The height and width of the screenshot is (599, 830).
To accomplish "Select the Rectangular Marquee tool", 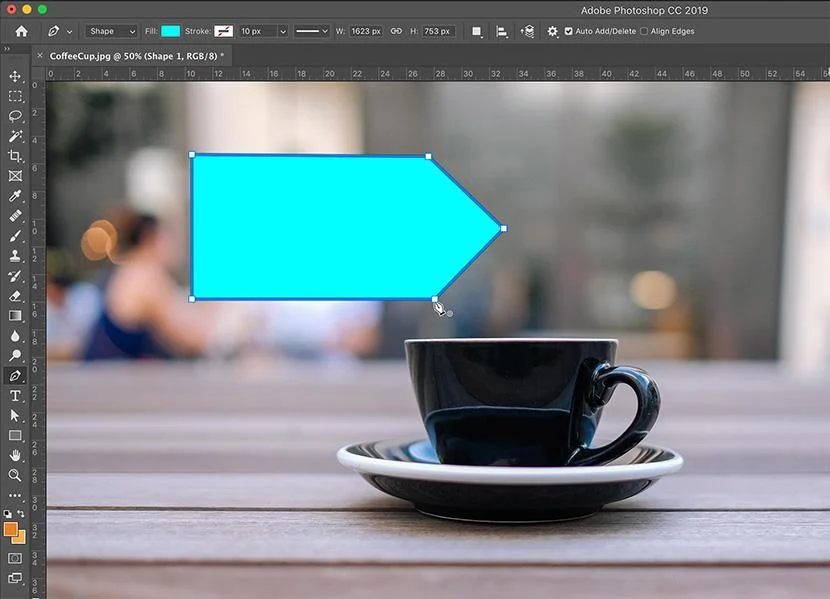I will [15, 96].
